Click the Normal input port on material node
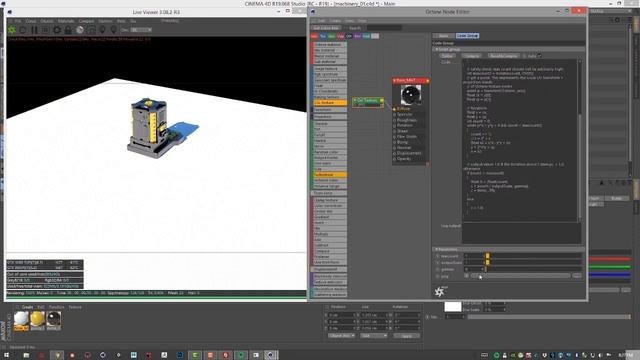Screen dimensions: 640x360 click(394, 148)
